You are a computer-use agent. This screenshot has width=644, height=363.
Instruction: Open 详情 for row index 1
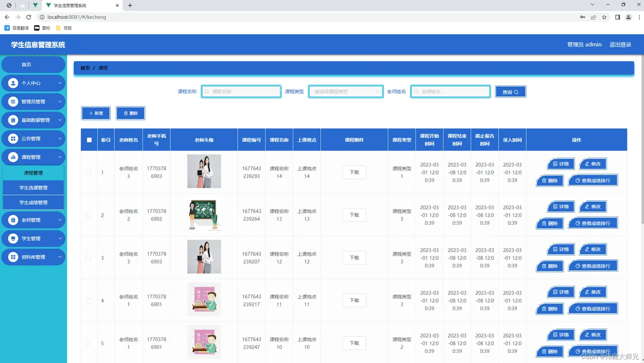click(561, 164)
